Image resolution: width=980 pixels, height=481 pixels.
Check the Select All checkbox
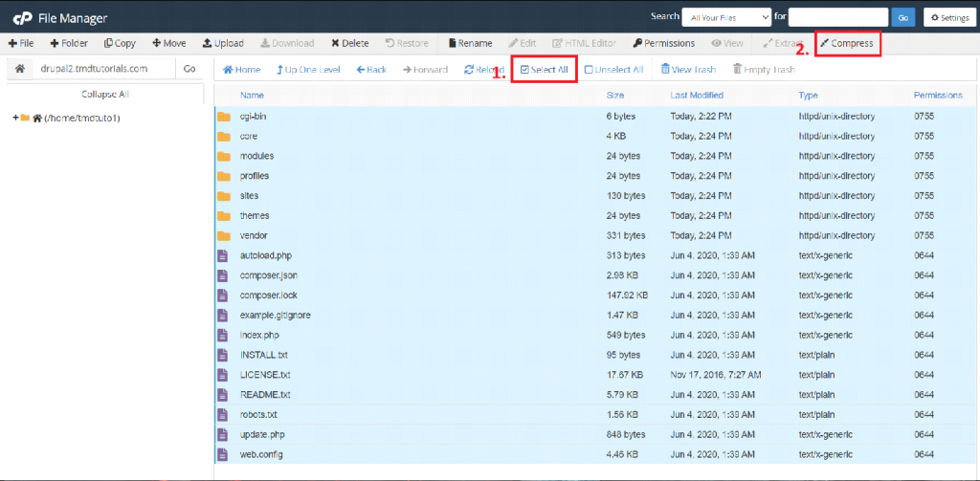524,70
